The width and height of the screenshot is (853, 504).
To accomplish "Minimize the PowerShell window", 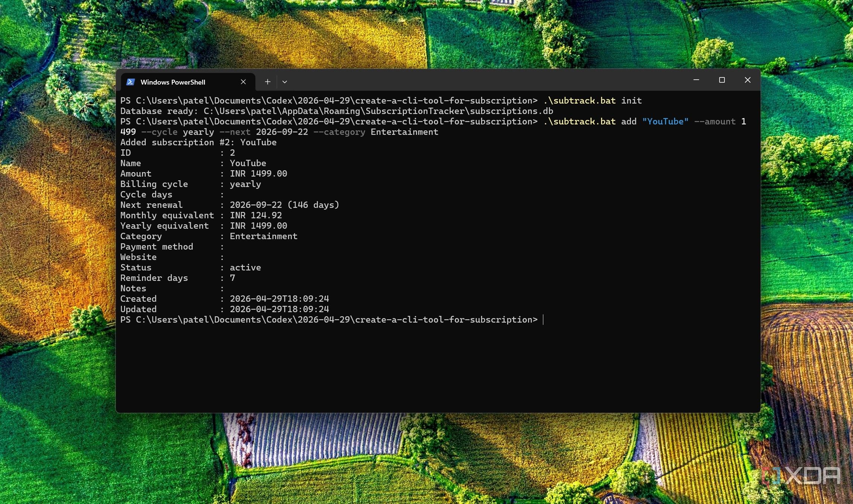I will pyautogui.click(x=696, y=80).
